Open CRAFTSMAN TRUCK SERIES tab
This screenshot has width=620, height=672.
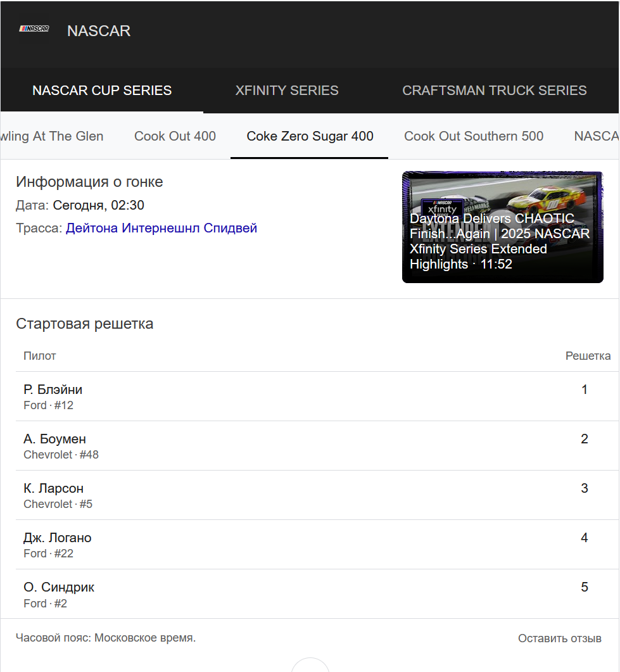tap(495, 91)
